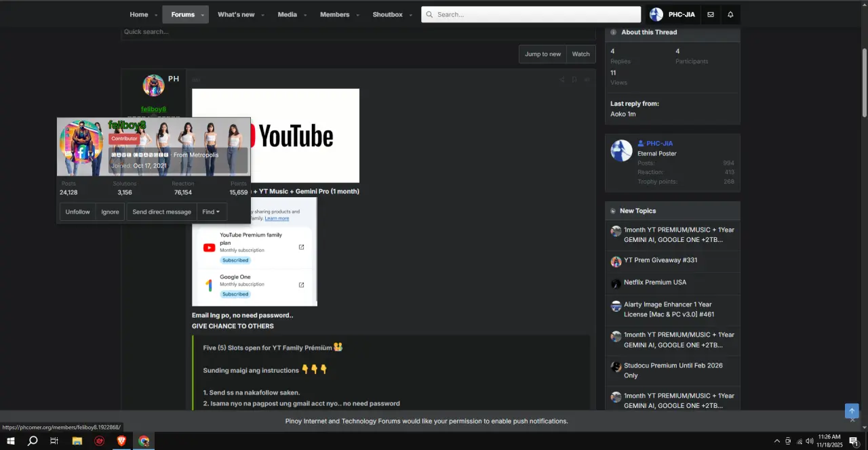Click feliboy8 name in member card

127,125
